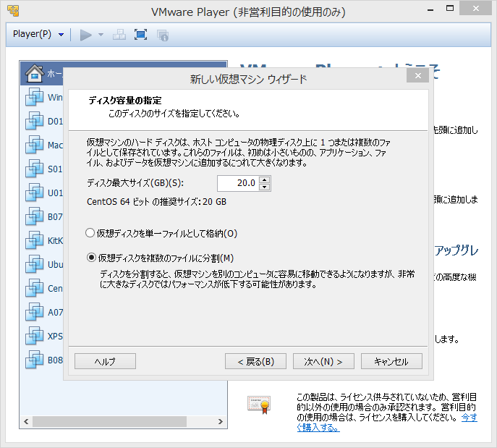Screen dimensions: 497x448
Task: Select the Mac virtual machine icon
Action: click(x=34, y=145)
